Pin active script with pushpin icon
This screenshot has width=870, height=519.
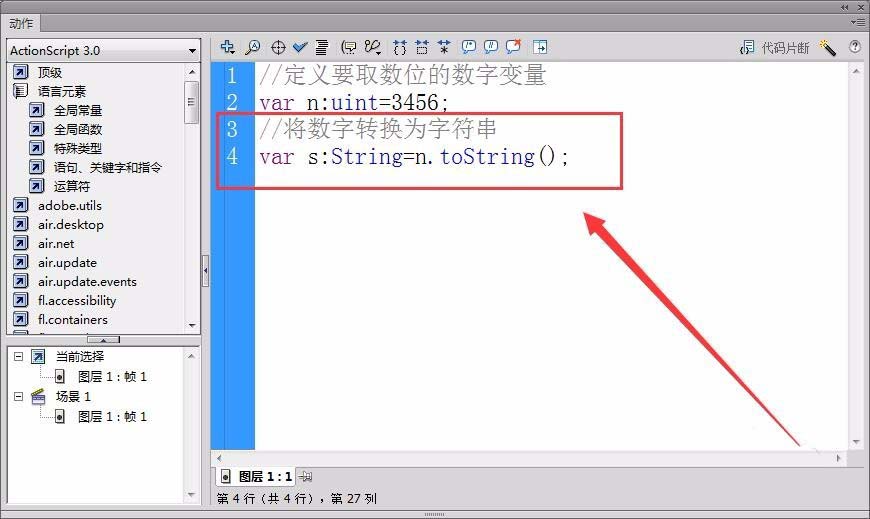[x=306, y=476]
